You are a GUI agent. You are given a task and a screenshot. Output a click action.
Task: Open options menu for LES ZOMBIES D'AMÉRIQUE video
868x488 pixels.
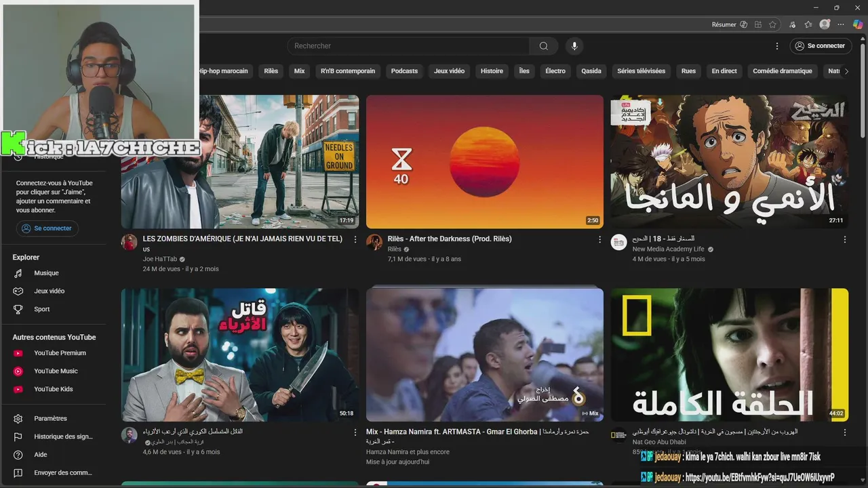point(355,239)
